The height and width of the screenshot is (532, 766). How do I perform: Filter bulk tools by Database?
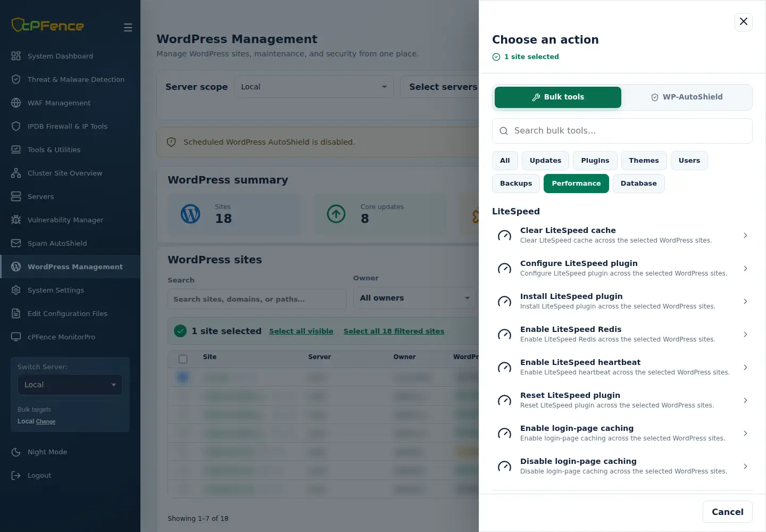point(638,184)
